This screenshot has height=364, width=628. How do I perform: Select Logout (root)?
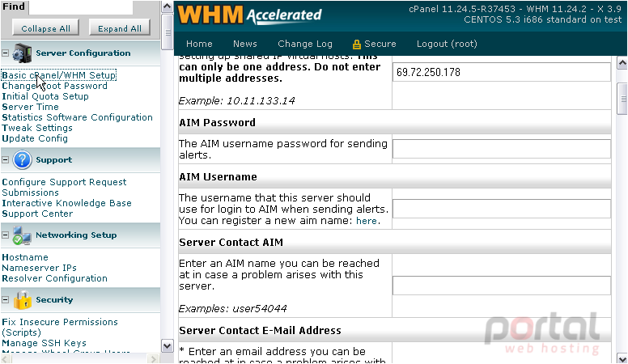[447, 44]
